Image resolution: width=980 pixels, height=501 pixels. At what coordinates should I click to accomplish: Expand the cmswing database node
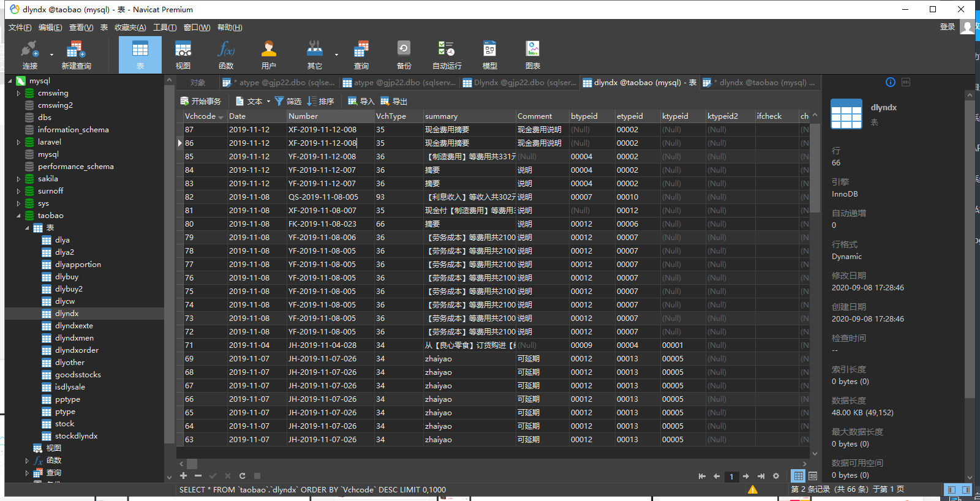18,93
